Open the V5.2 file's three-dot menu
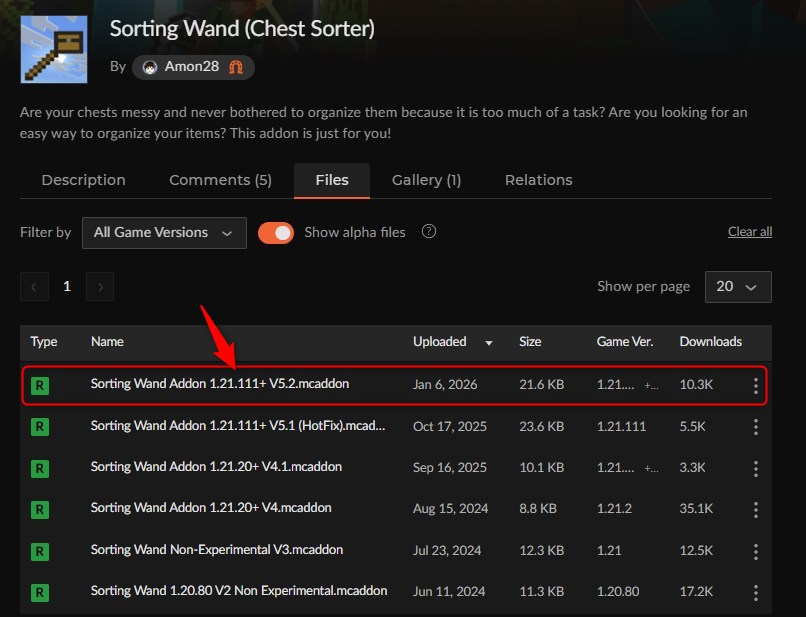Image resolution: width=806 pixels, height=617 pixels. 756,386
